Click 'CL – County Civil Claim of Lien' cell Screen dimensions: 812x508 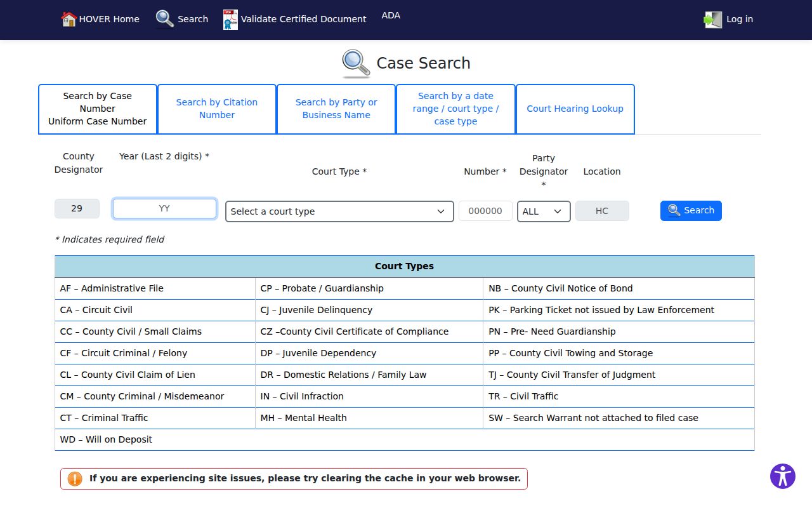point(155,375)
